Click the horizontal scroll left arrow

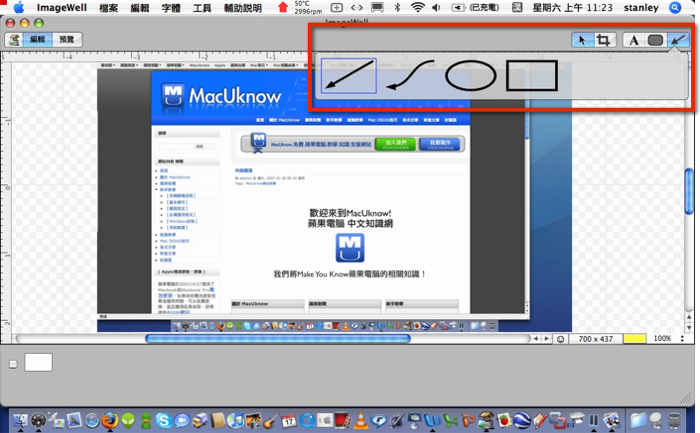point(536,339)
